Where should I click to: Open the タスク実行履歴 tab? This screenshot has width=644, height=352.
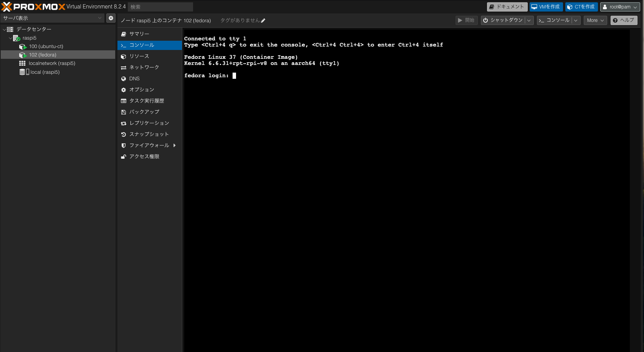[x=150, y=101]
